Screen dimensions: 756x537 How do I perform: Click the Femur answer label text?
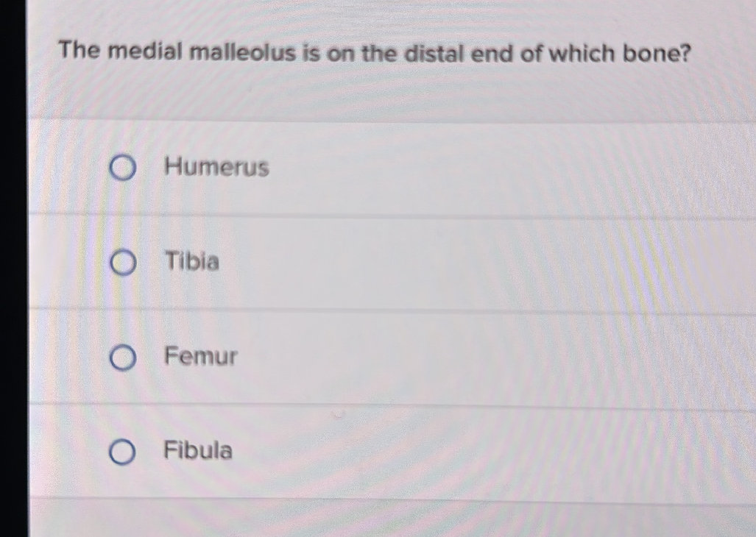point(200,358)
